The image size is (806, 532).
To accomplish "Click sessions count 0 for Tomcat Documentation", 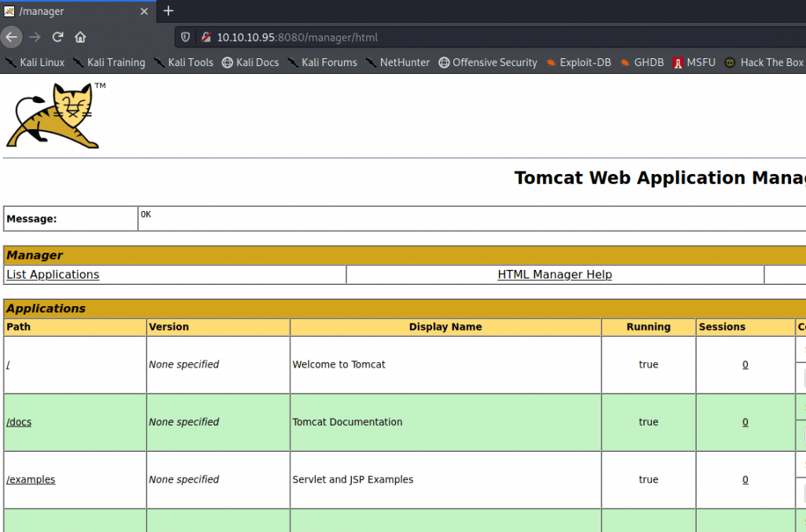I will point(745,422).
